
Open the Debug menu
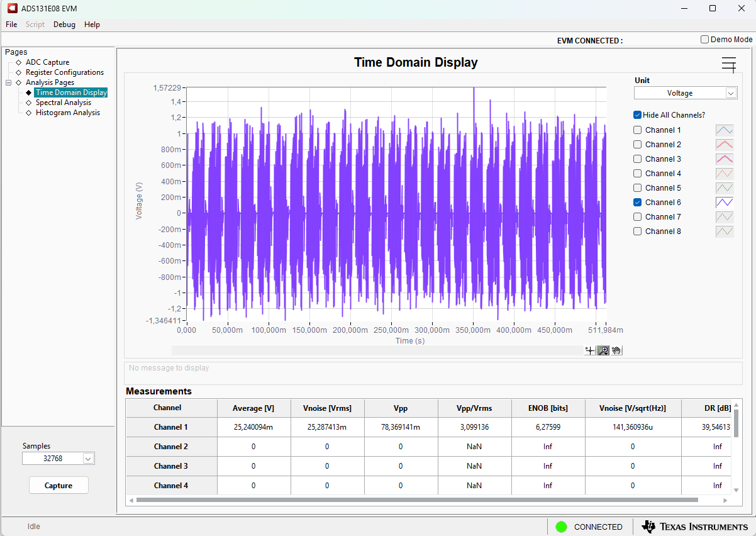(64, 25)
